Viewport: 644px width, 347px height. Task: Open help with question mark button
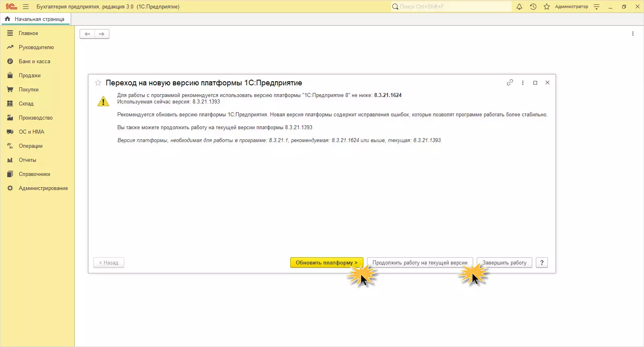(542, 262)
